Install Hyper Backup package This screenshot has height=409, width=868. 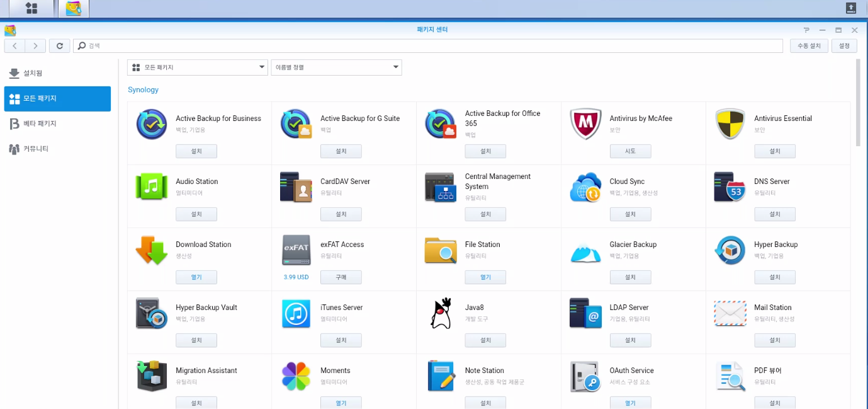775,277
